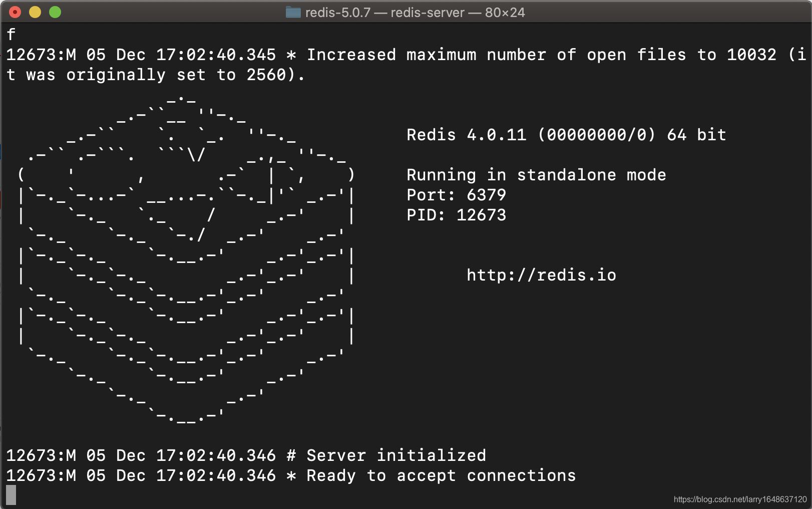Click the 'Server initialized' log line
This screenshot has height=509, width=812.
pos(246,455)
